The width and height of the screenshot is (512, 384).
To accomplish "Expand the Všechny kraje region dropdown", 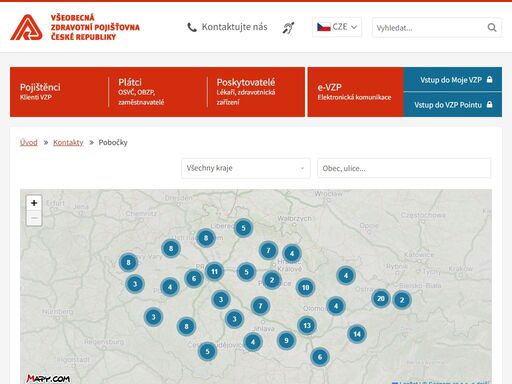I will point(246,168).
